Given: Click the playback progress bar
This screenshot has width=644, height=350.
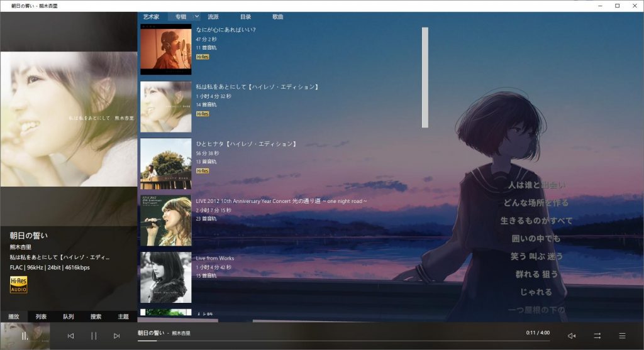Looking at the screenshot, I should [343, 341].
